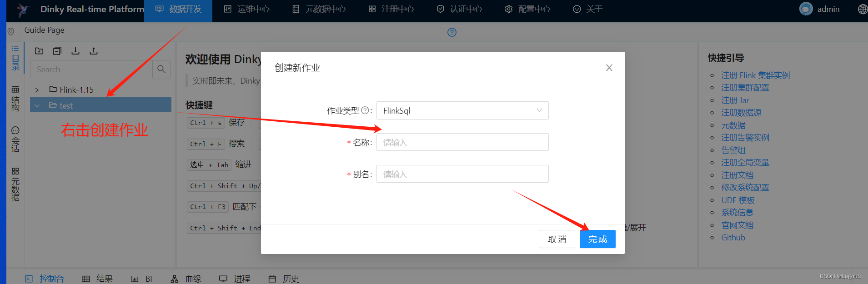Image resolution: width=868 pixels, height=284 pixels.
Task: Collapse the test folder
Action: click(37, 105)
